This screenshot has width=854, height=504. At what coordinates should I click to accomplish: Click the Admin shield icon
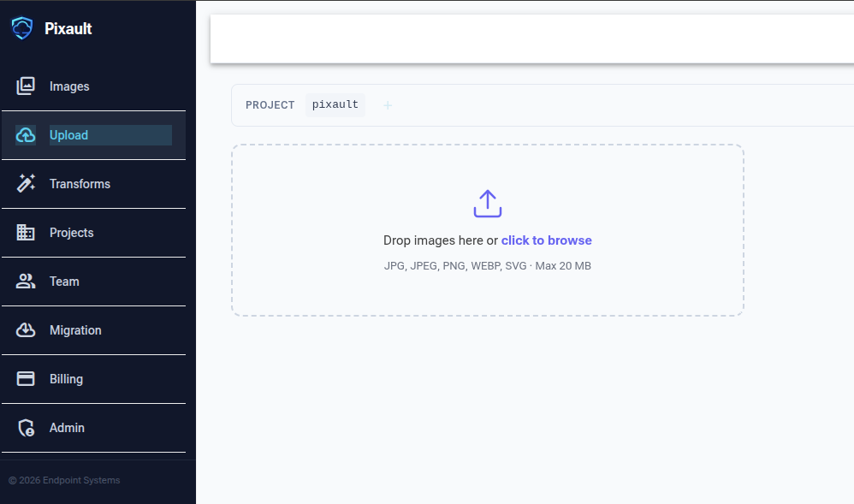[26, 427]
